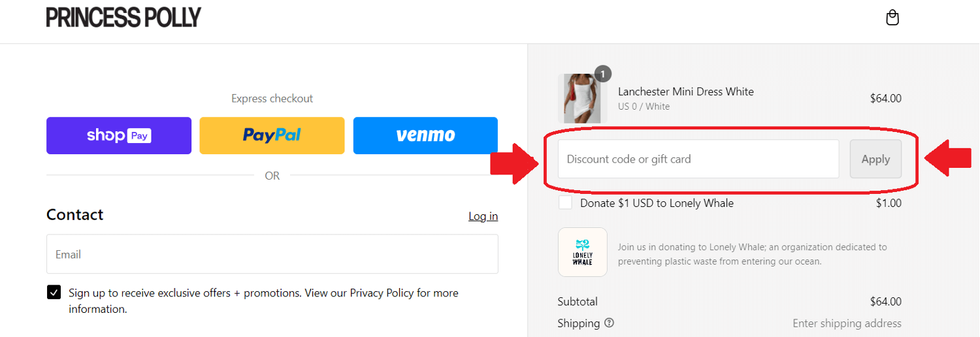Click the item quantity badge on the dress

click(602, 74)
